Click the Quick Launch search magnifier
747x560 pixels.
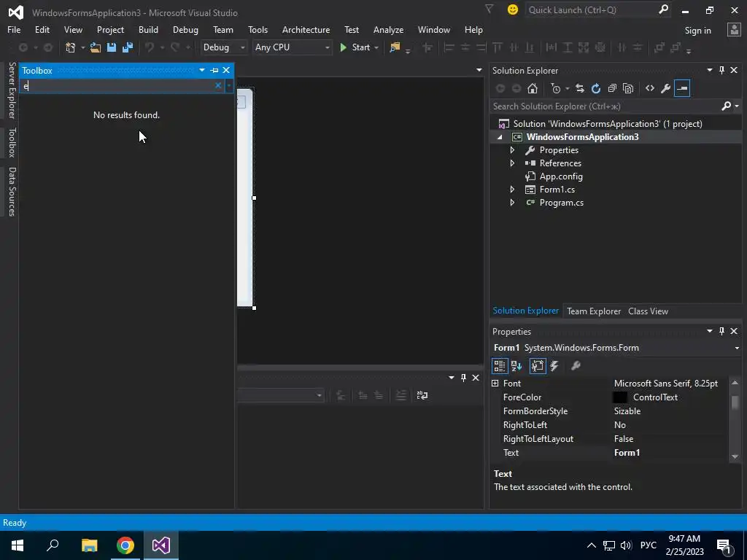663,9
